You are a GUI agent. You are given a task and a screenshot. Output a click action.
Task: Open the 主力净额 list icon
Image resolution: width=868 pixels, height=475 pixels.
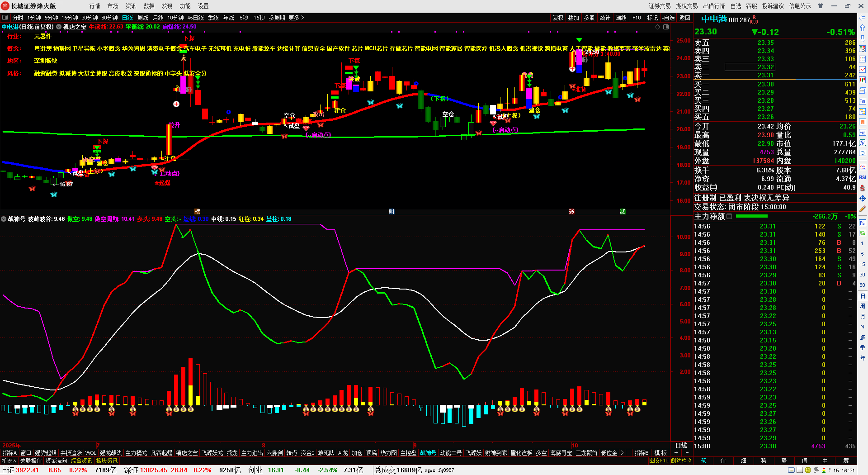point(729,216)
